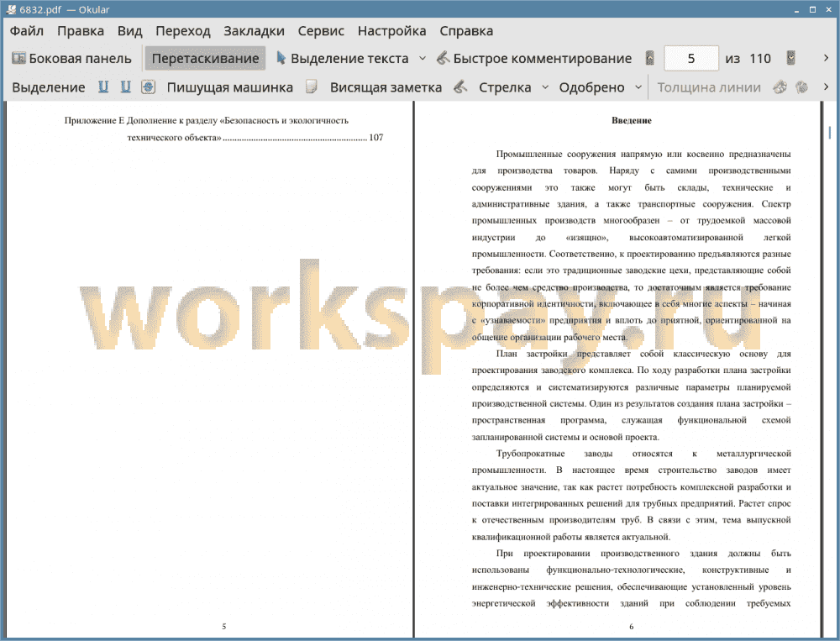This screenshot has height=641, width=840.
Task: Expand the dropdown beside Одобрено
Action: pos(638,87)
